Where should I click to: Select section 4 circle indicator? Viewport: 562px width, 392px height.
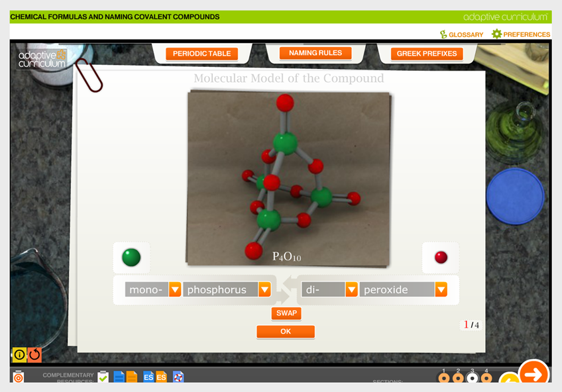tap(486, 378)
